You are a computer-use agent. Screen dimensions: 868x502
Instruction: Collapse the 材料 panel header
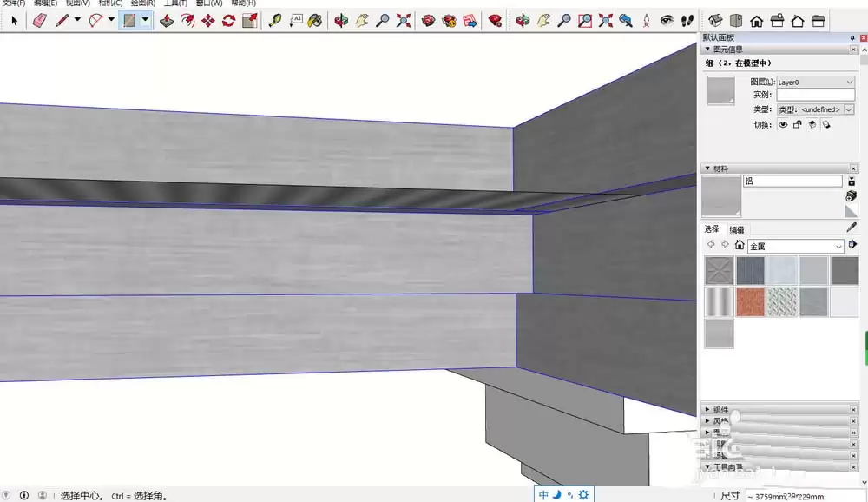click(707, 168)
